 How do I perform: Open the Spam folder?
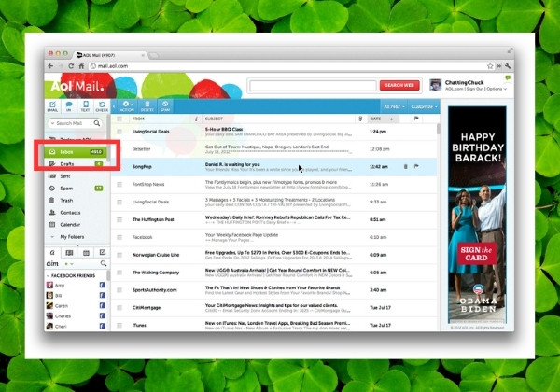76,189
